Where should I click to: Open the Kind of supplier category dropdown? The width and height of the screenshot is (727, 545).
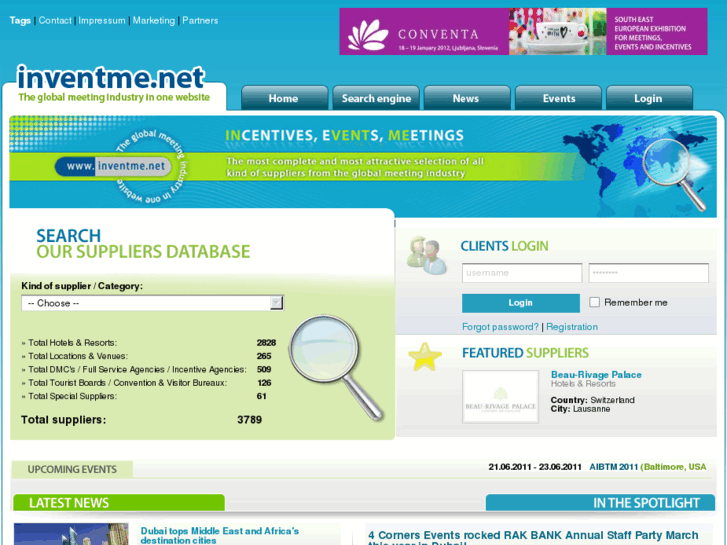pos(153,303)
